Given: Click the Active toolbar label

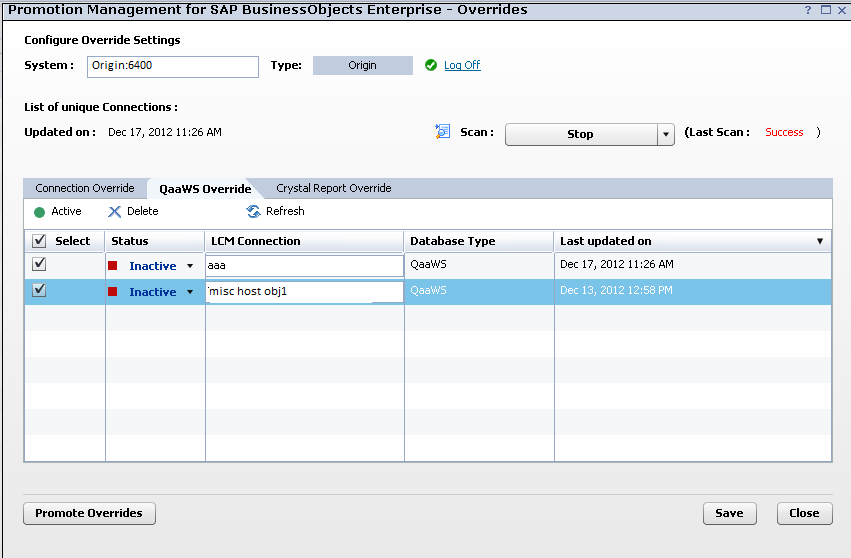Looking at the screenshot, I should pyautogui.click(x=66, y=211).
